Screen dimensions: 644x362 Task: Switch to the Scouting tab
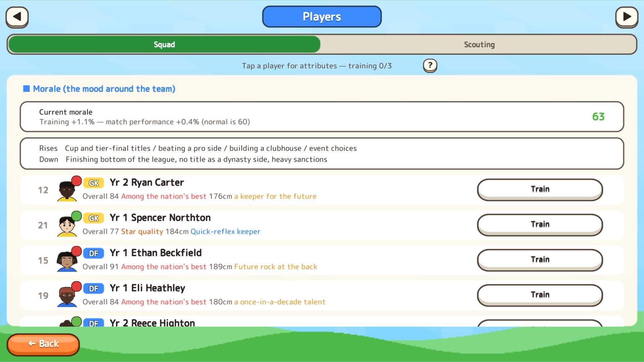click(x=479, y=44)
